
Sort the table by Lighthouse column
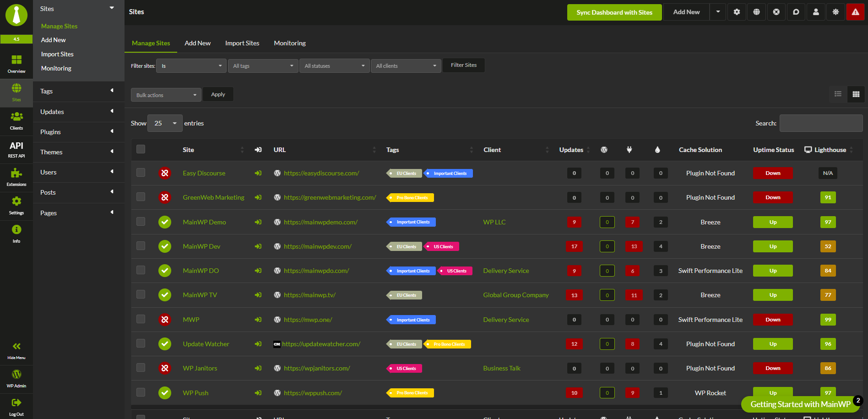pyautogui.click(x=830, y=150)
